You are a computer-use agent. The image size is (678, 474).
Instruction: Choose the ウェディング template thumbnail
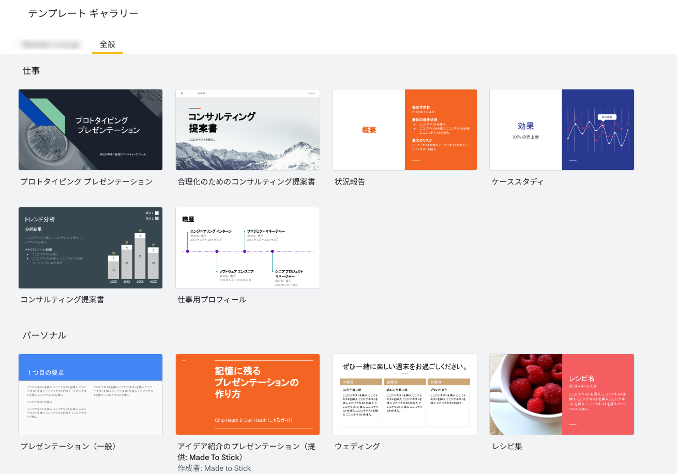404,394
